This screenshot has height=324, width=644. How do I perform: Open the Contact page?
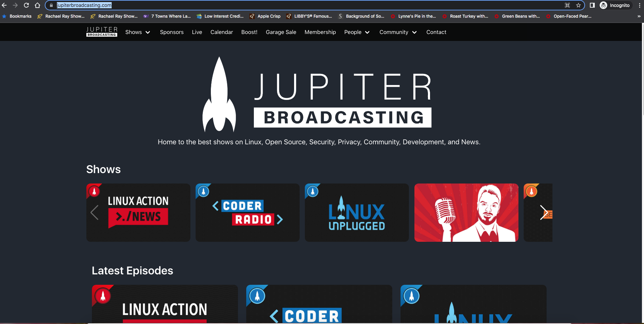436,32
